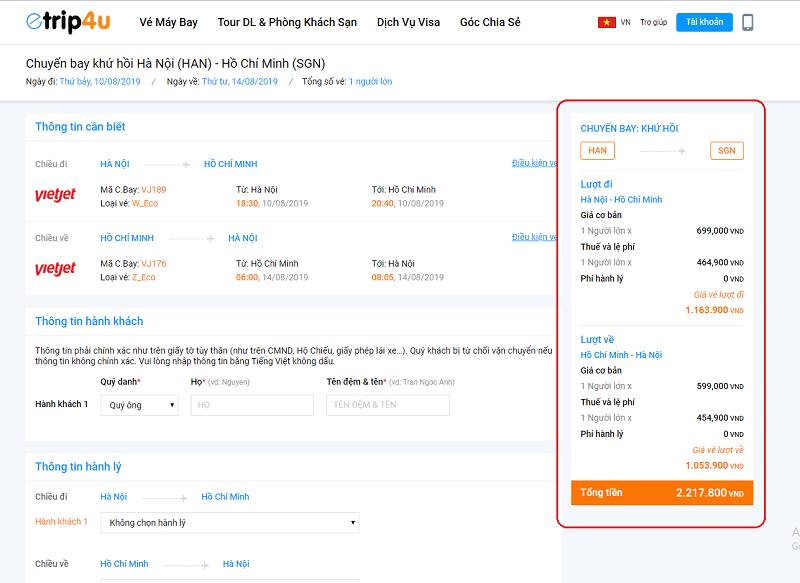Click the Vietjet logo on return flight
This screenshot has height=583, width=800.
55,269
